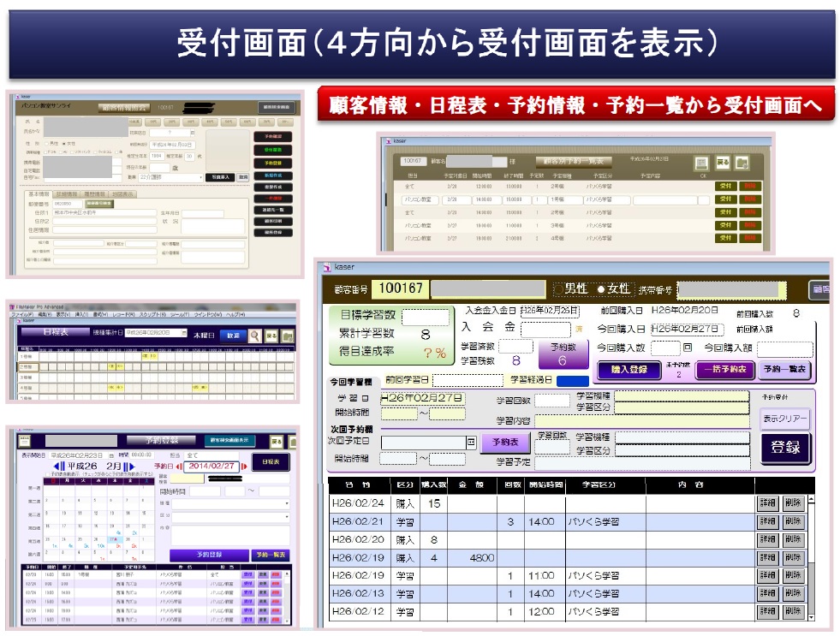The height and width of the screenshot is (636, 840).
Task: Click the list icon in customer reservation list header
Action: click(700, 163)
